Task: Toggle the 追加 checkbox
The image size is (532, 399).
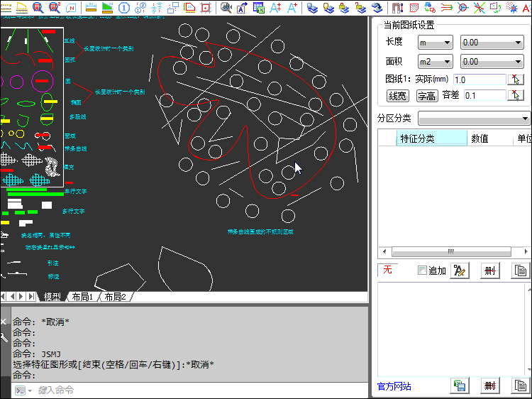Action: 423,270
